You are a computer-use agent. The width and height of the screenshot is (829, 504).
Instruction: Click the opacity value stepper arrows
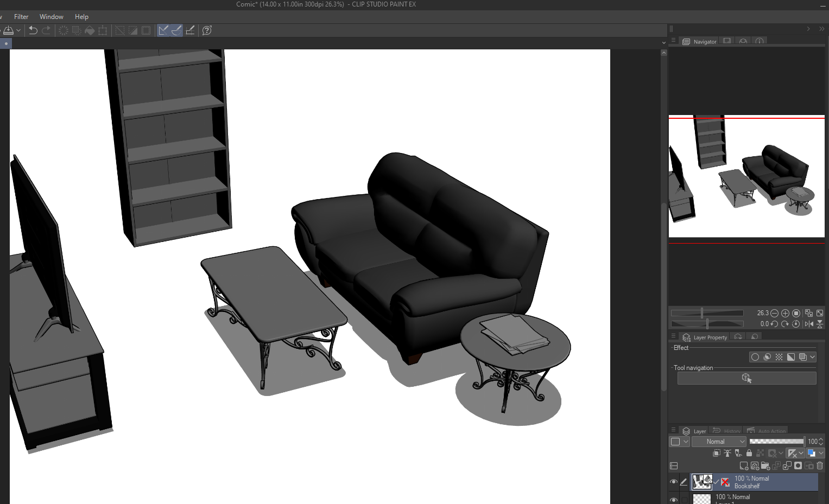(821, 442)
